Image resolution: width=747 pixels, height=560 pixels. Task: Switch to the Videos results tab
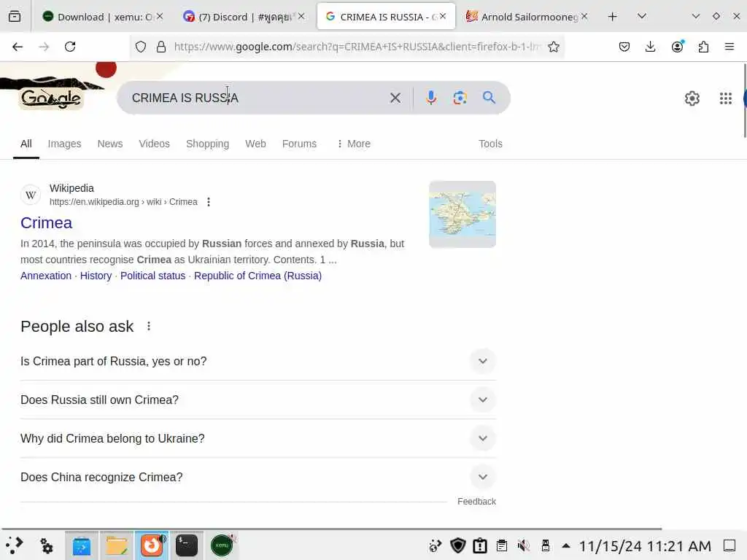pos(154,144)
